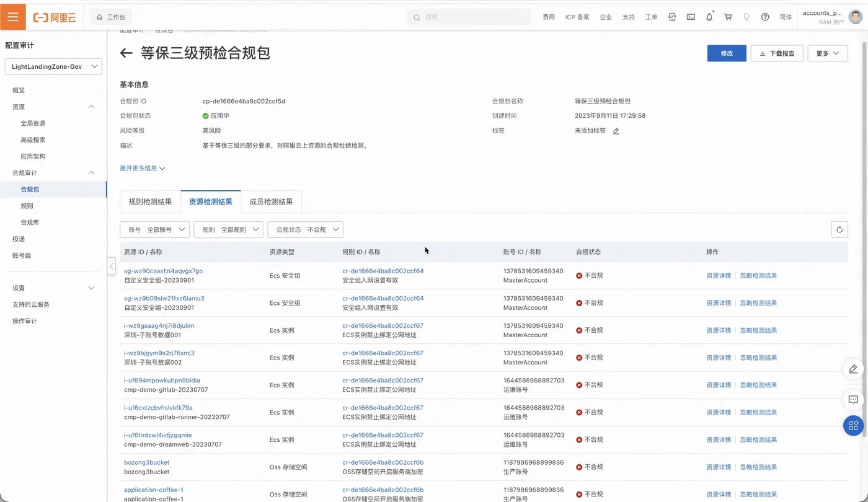Focus the top search box

469,17
